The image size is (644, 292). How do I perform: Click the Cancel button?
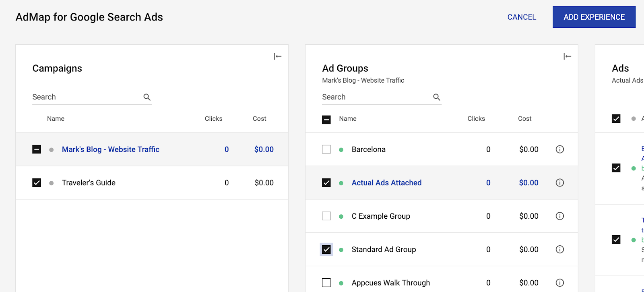pyautogui.click(x=522, y=17)
